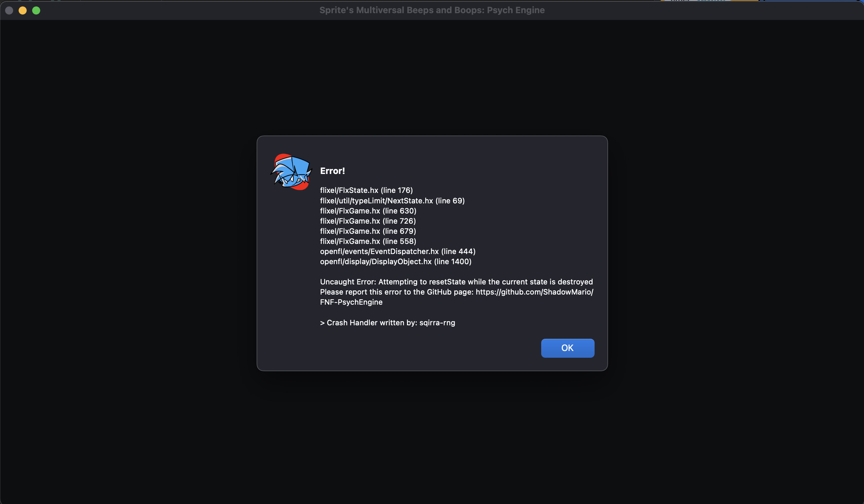864x504 pixels.
Task: Click the Crash Handler sqirra-rng credit line
Action: (387, 322)
